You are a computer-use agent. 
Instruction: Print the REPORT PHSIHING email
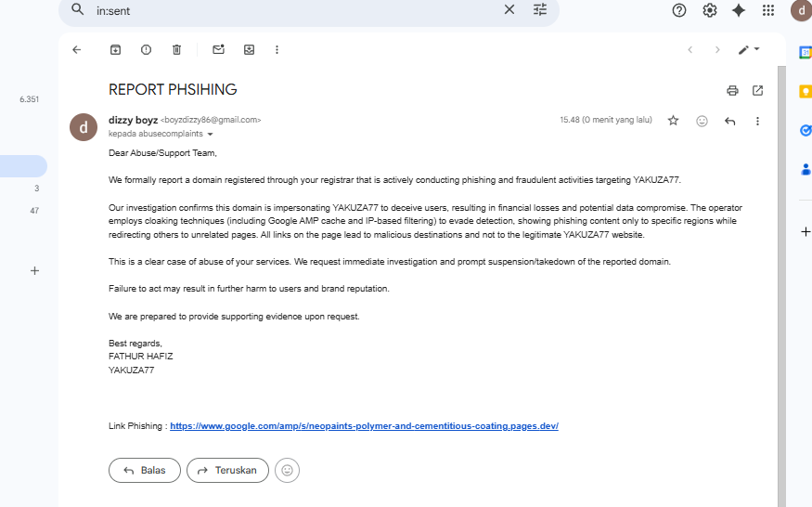[732, 90]
